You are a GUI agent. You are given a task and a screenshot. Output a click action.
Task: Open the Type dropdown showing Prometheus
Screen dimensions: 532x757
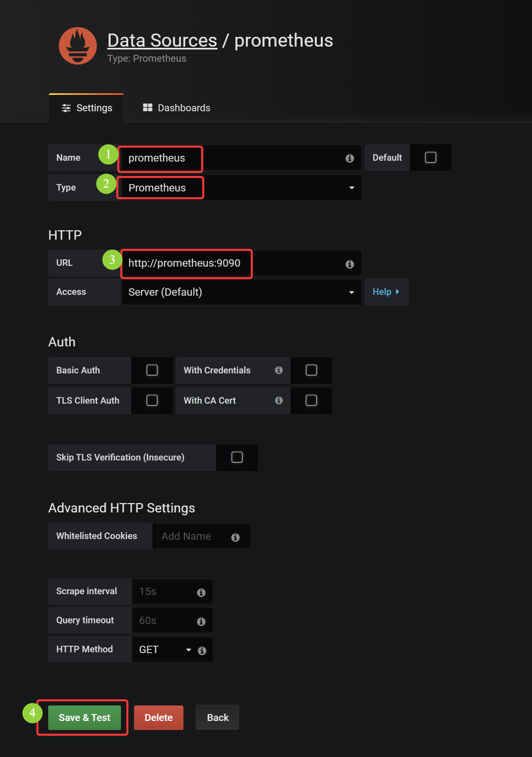[241, 188]
